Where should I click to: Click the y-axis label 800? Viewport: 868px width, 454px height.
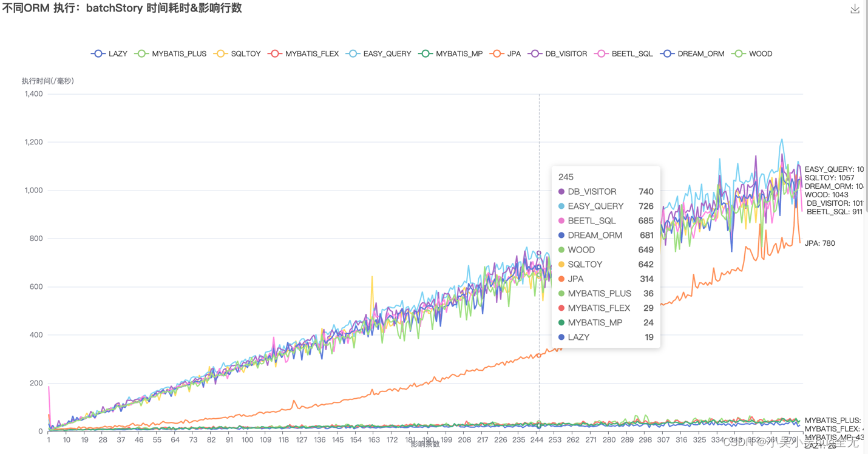tap(36, 239)
